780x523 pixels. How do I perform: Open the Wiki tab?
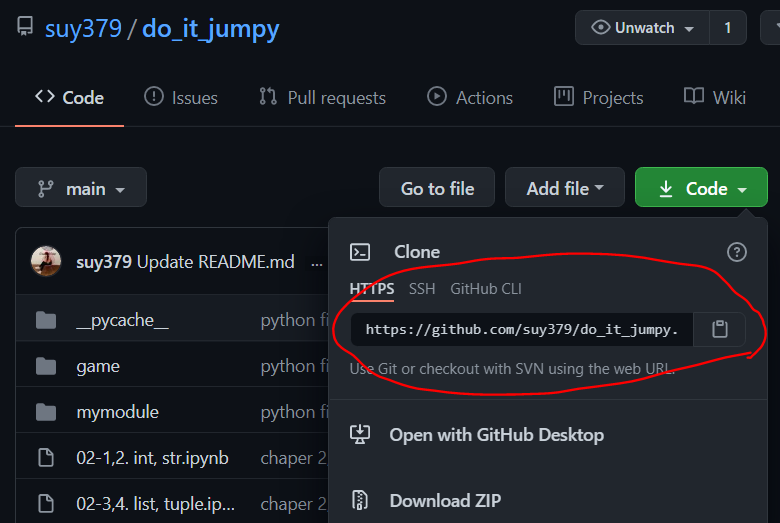coord(714,98)
